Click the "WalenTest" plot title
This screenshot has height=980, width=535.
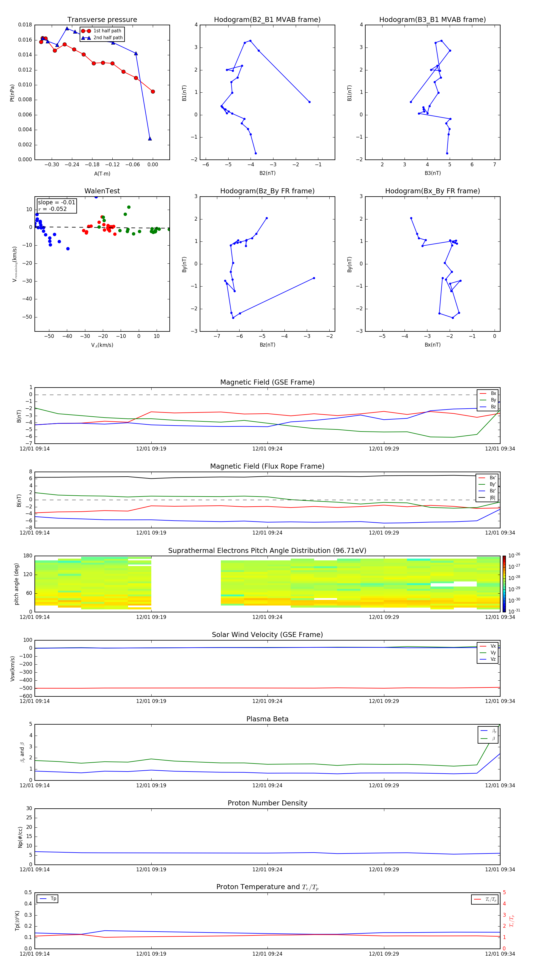(102, 191)
